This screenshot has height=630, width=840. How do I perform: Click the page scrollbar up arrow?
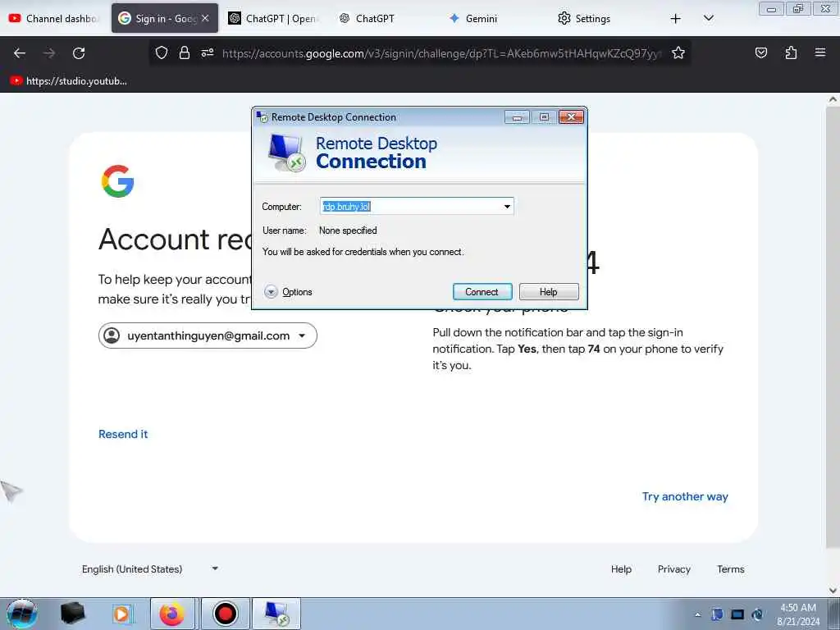833,99
